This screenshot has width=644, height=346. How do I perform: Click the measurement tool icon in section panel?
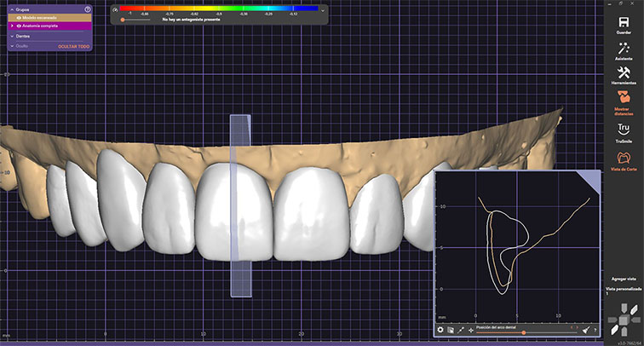tap(461, 329)
